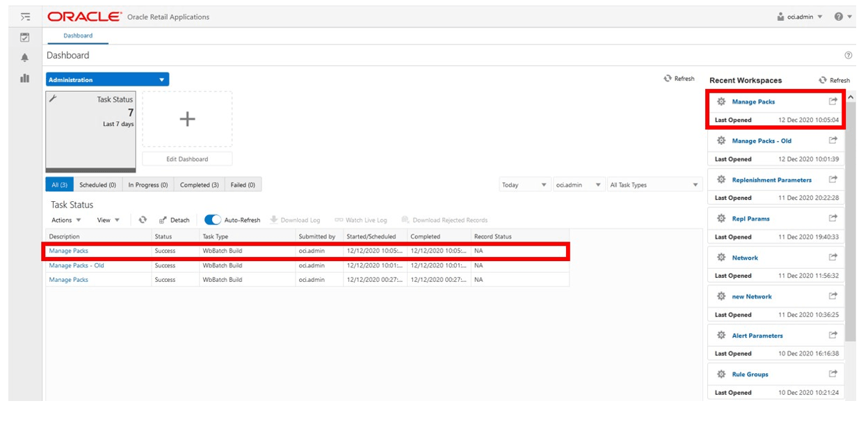Open Alert Parameters workspace link

tap(757, 336)
